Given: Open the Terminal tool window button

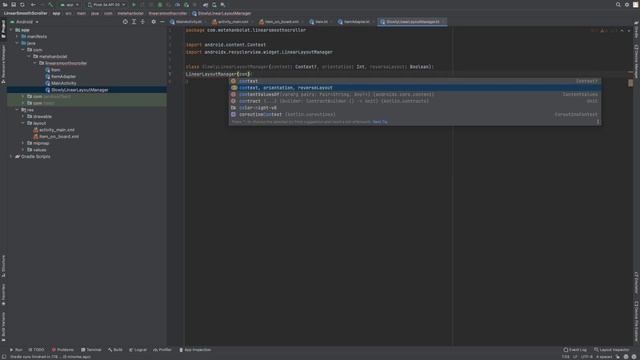Looking at the screenshot, I should click(91, 350).
